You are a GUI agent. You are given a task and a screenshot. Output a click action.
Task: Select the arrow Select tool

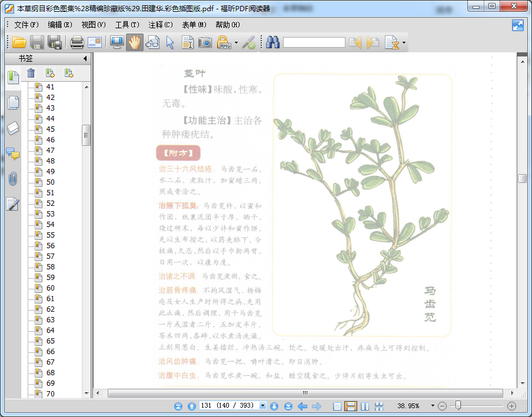coord(170,42)
